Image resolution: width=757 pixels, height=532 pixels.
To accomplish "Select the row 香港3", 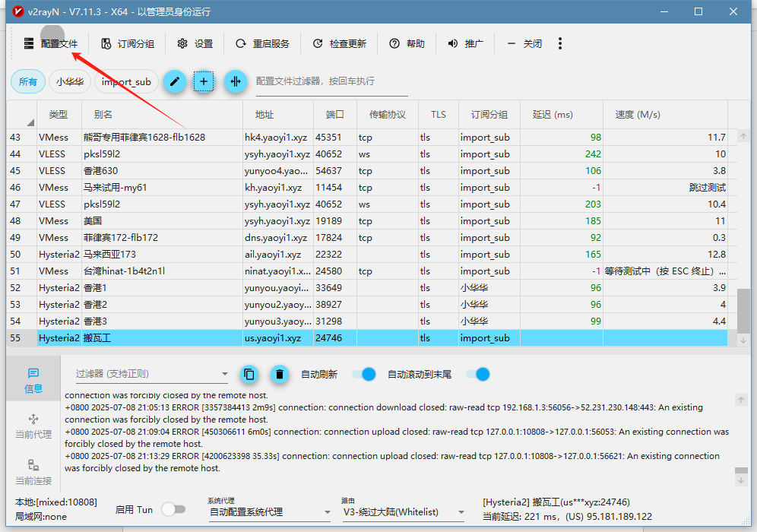I will pos(367,321).
